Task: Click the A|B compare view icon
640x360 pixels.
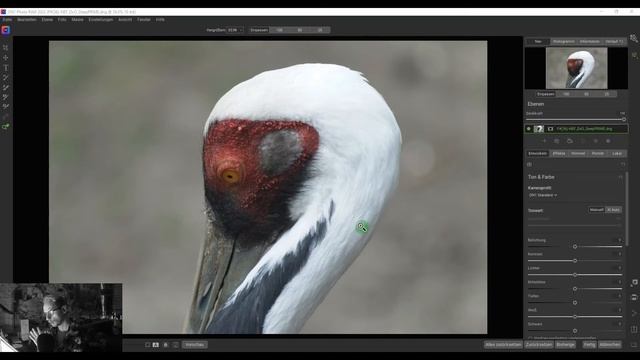Action: [x=156, y=345]
